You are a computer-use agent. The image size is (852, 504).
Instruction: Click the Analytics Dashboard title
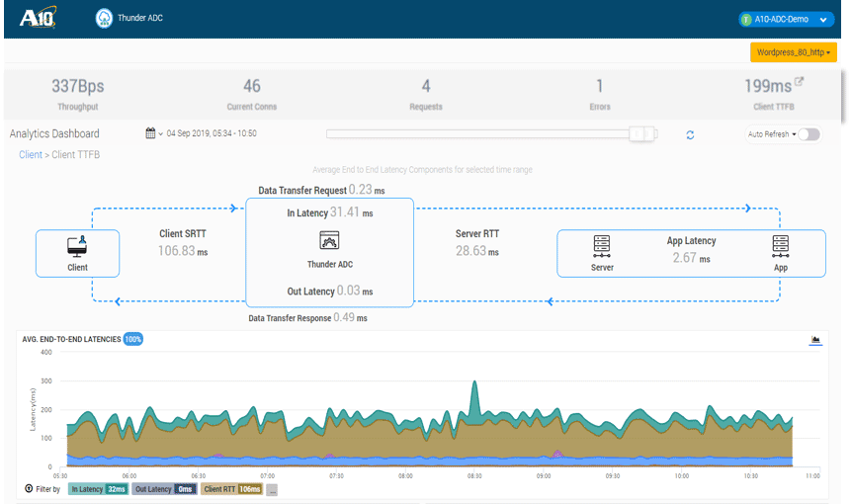coord(54,133)
